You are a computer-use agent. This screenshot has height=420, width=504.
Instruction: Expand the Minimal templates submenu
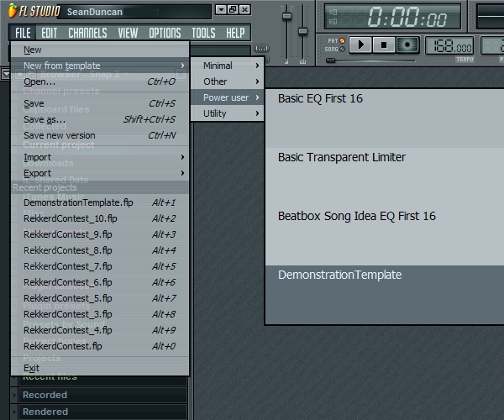[x=228, y=66]
